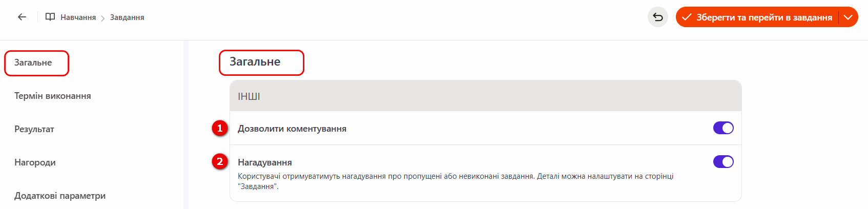
Task: Click the undo arrow icon button
Action: [658, 17]
